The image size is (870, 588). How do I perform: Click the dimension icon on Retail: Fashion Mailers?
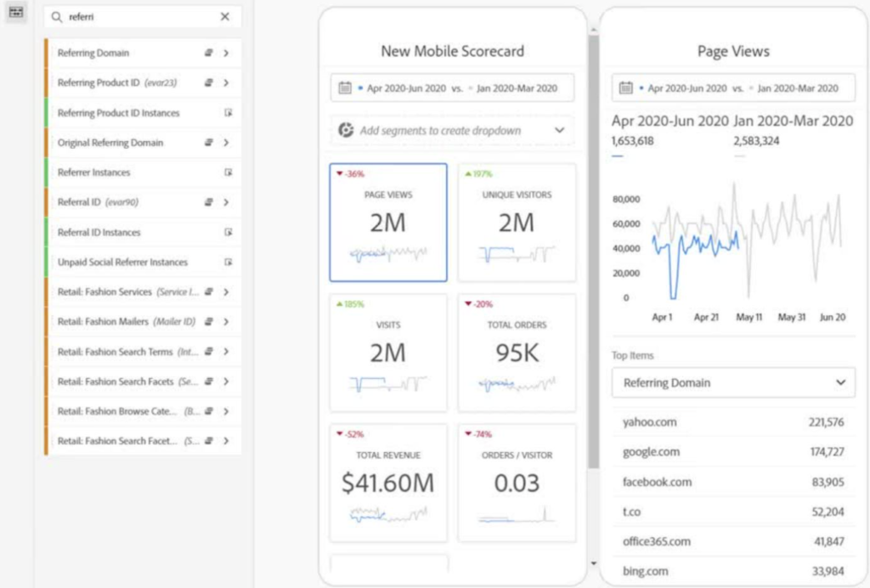coord(209,322)
